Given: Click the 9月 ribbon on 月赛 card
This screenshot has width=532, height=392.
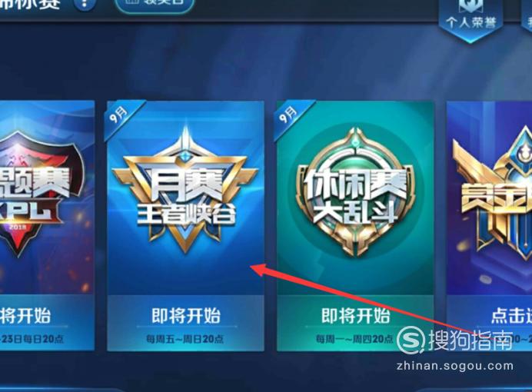Looking at the screenshot, I should point(120,115).
